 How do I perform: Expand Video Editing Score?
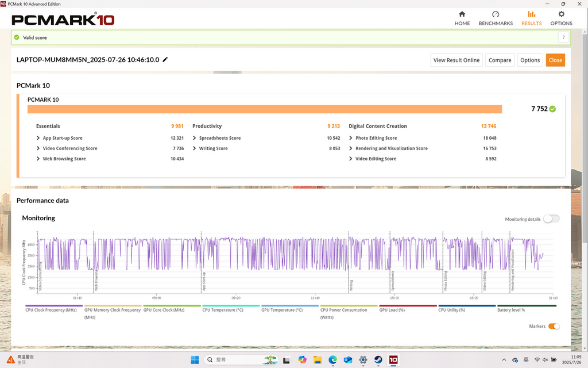click(351, 159)
